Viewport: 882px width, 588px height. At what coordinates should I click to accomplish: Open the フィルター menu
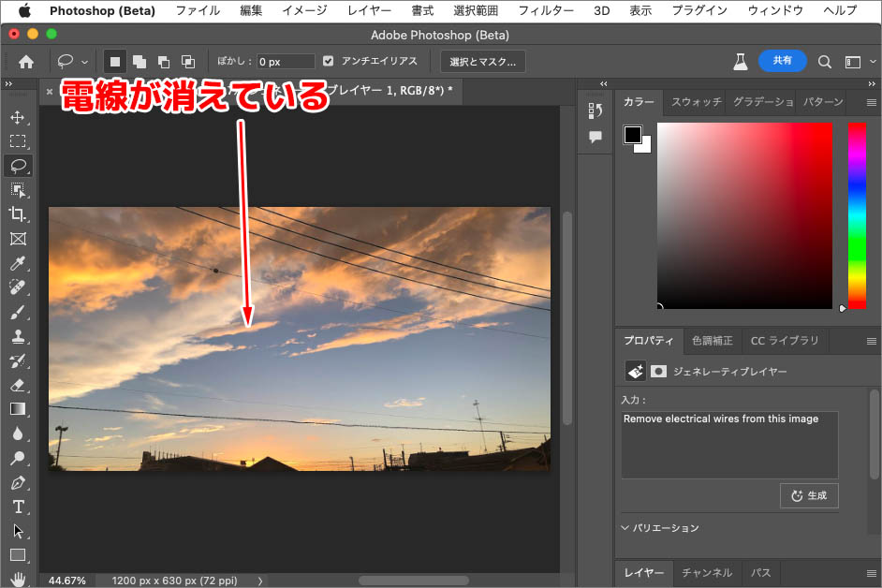click(546, 10)
